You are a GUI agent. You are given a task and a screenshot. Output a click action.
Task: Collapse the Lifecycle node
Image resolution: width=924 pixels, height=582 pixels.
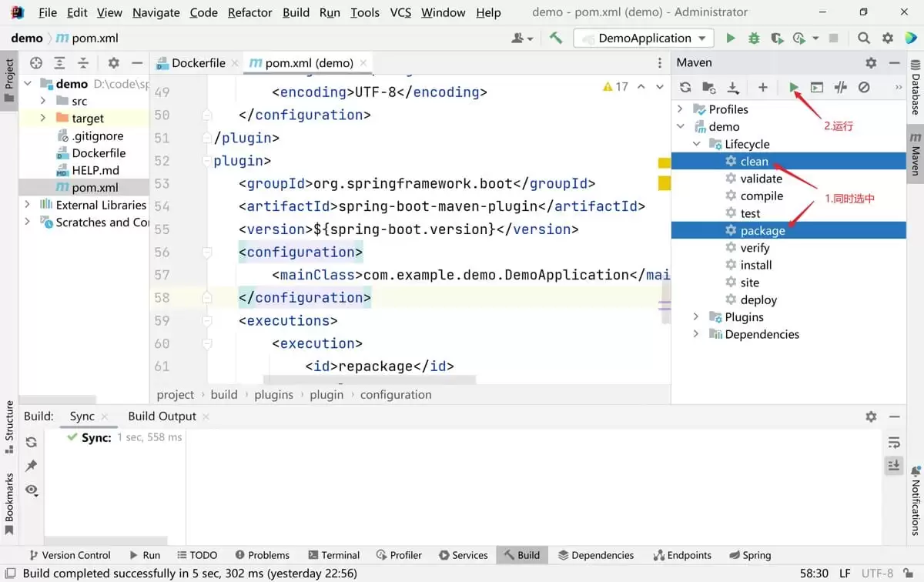[x=696, y=144]
